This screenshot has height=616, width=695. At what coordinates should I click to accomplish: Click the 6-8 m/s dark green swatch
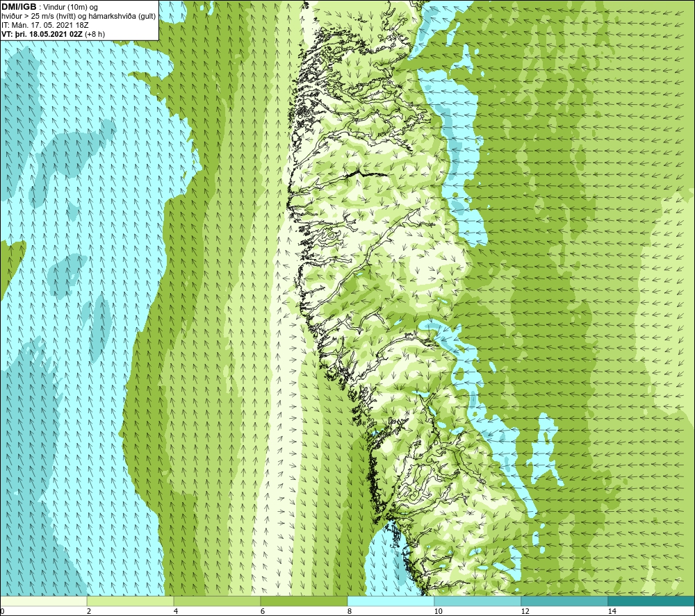click(304, 601)
